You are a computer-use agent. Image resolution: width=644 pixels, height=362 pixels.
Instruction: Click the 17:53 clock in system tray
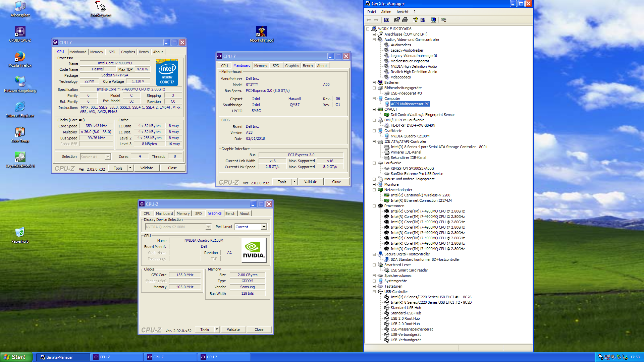pyautogui.click(x=635, y=357)
